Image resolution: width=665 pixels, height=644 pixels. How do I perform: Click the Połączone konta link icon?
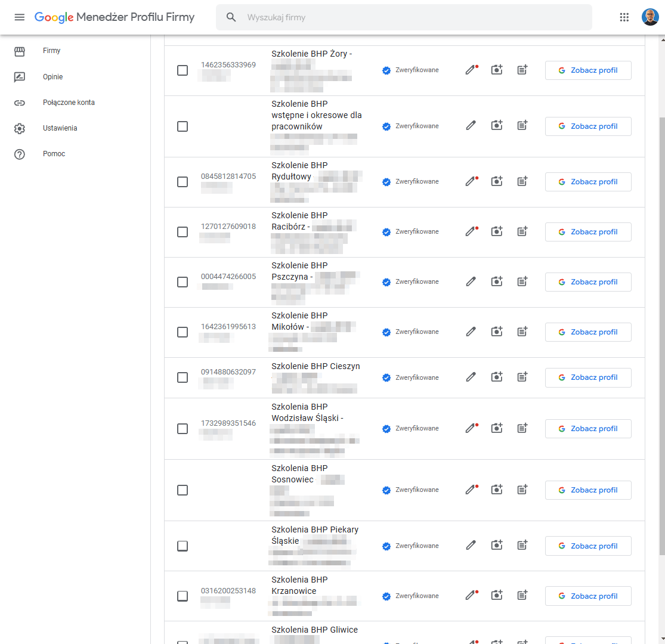click(x=20, y=102)
